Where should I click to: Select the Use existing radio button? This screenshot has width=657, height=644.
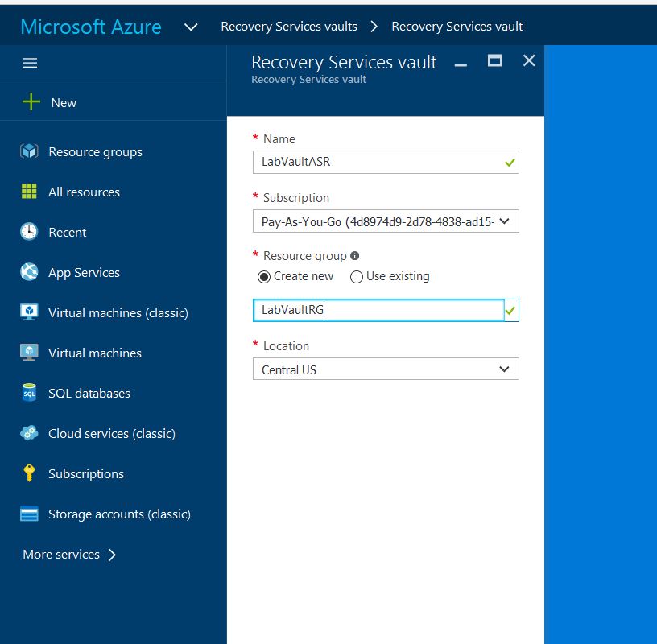coord(357,276)
